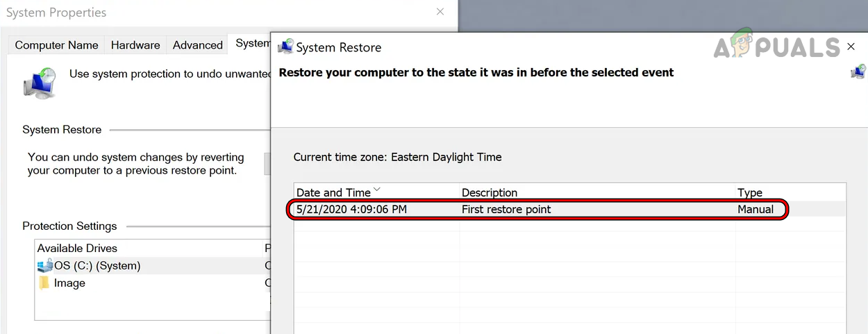Click the Image drive folder icon
The width and height of the screenshot is (868, 334).
pyautogui.click(x=44, y=283)
